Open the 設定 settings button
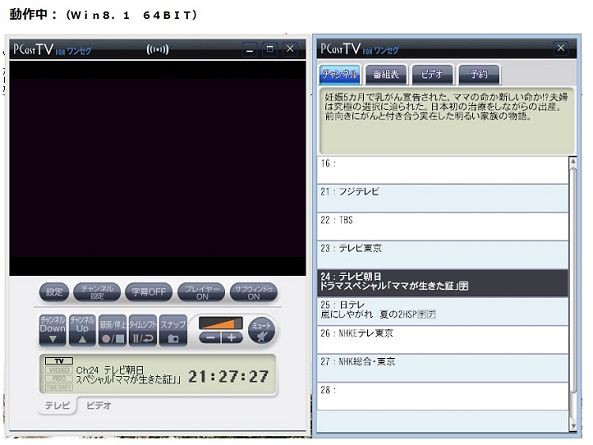This screenshot has height=445, width=593. pos(54,292)
